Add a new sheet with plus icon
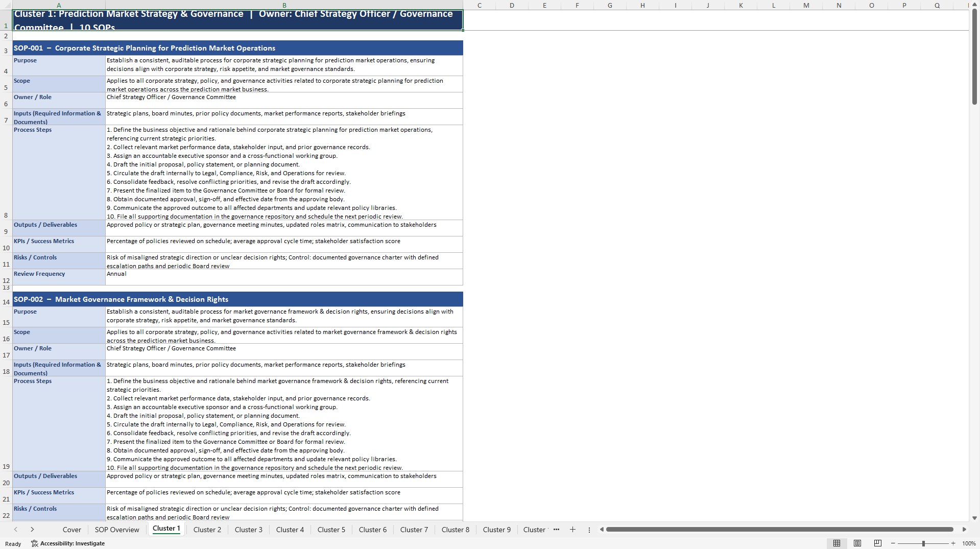Image resolution: width=980 pixels, height=549 pixels. tap(572, 530)
